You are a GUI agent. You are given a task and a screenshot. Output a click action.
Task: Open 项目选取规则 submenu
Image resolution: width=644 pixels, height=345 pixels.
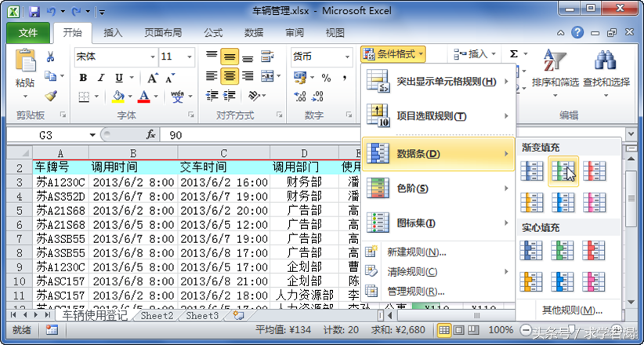[438, 116]
